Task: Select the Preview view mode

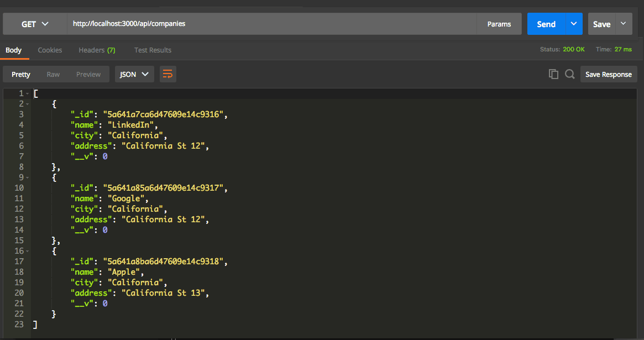Action: (x=88, y=74)
